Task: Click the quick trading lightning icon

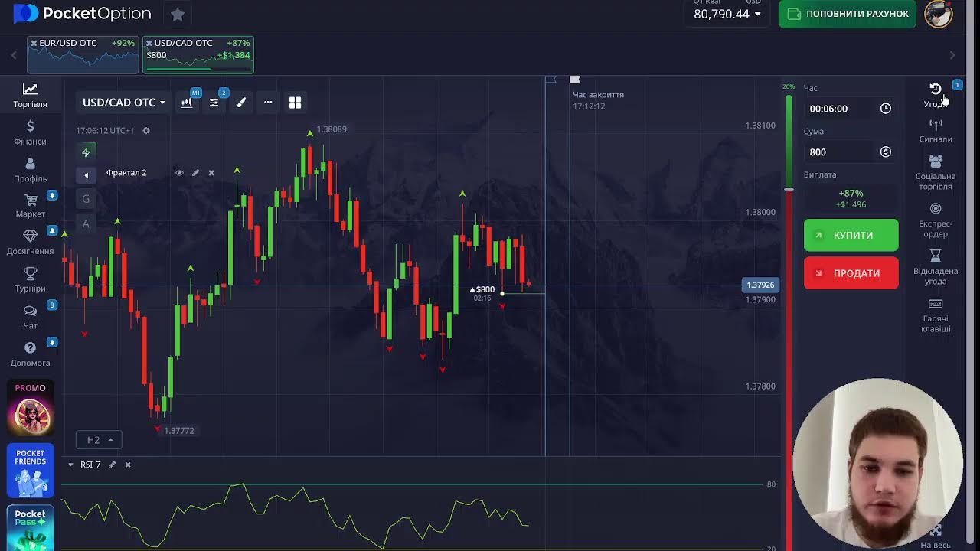Action: 86,152
